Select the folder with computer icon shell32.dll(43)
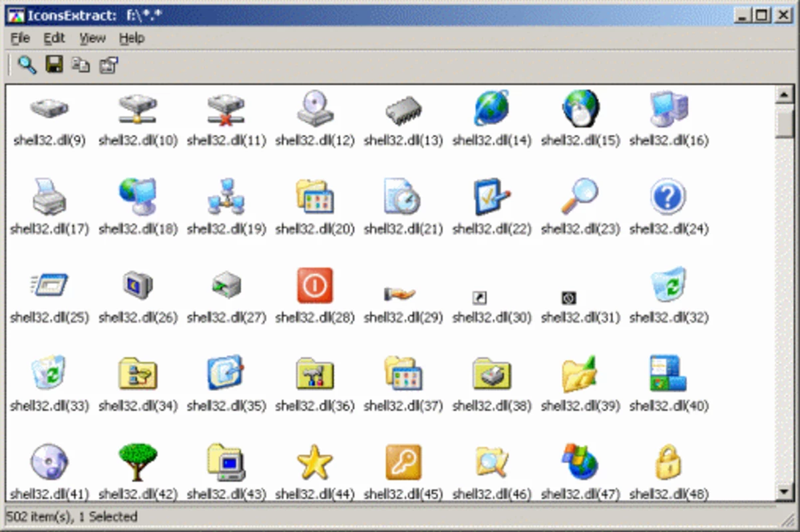Screen dimensions: 800x532 [226, 462]
